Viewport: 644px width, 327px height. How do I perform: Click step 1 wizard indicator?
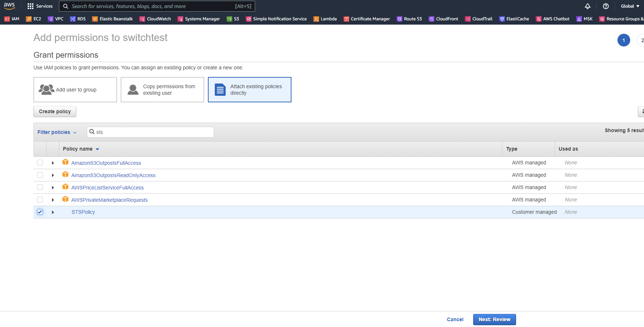point(624,40)
